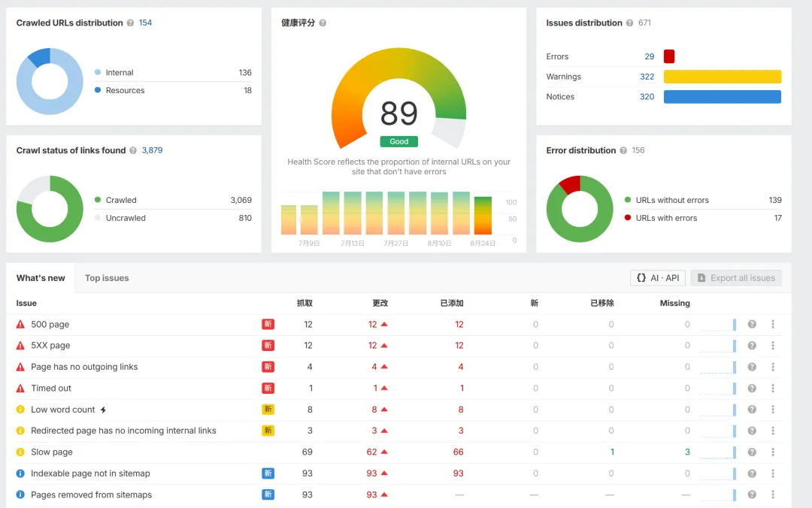
Task: Sort by the 已添加 column header
Action: coord(452,303)
